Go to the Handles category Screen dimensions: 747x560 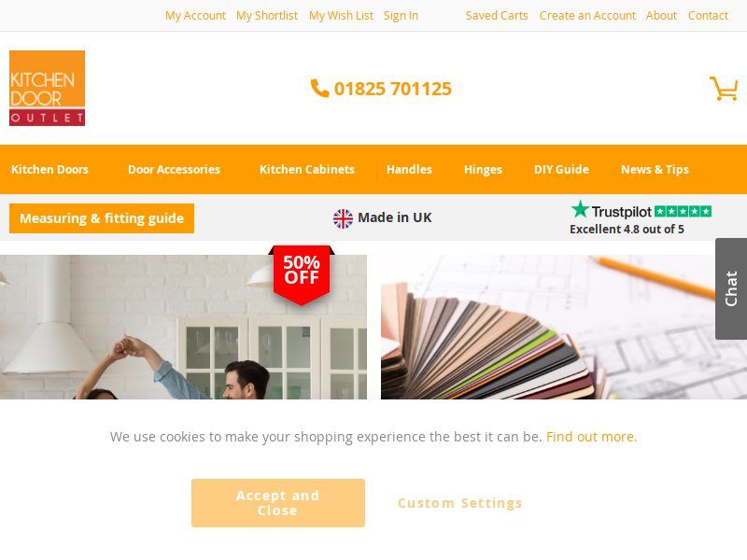[409, 170]
